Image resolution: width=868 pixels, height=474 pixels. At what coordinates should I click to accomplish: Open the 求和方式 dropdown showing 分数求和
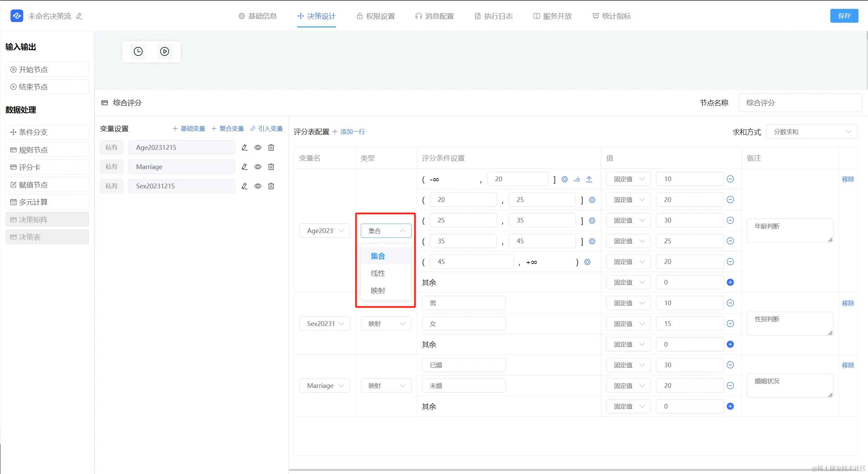(811, 132)
